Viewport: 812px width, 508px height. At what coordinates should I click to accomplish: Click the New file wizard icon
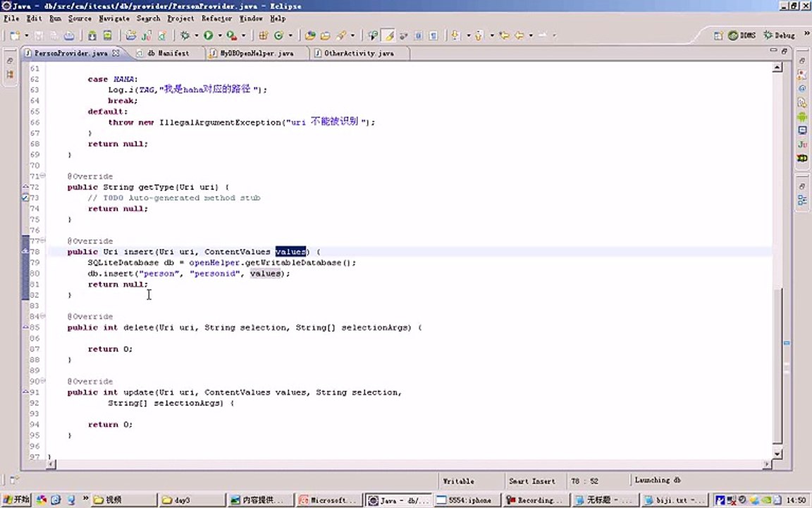[x=15, y=35]
